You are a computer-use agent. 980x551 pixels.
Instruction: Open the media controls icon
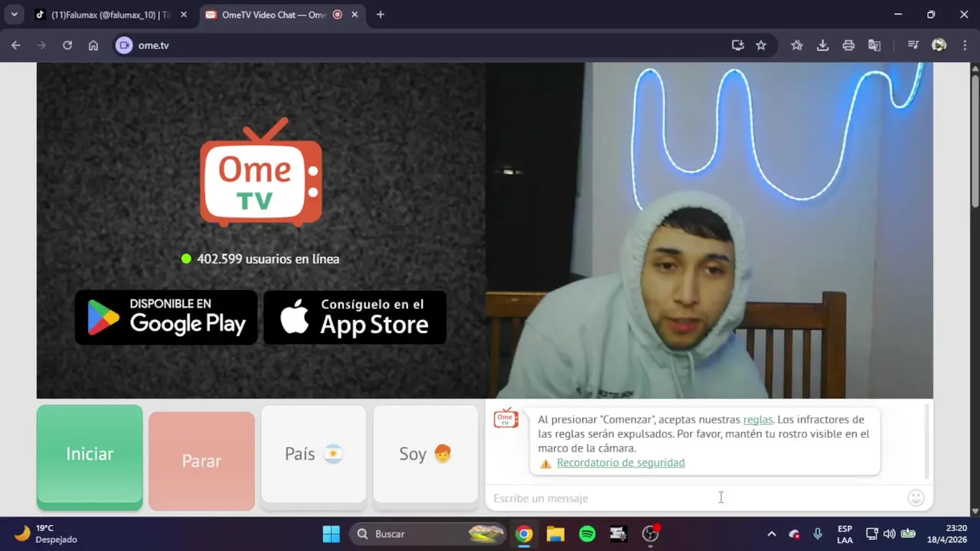pos(913,45)
